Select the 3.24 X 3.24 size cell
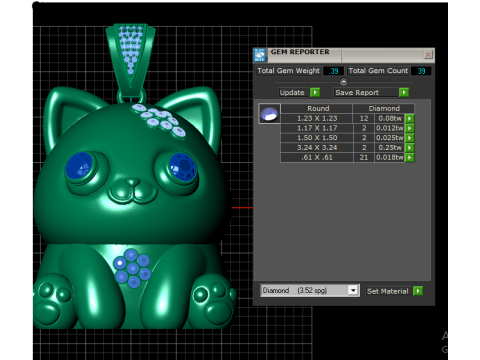Screen dimensions: 480x360 (317, 147)
